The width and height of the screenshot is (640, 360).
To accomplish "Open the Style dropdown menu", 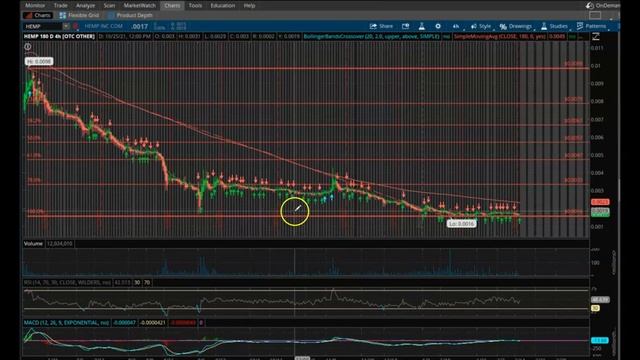I will coord(481,26).
